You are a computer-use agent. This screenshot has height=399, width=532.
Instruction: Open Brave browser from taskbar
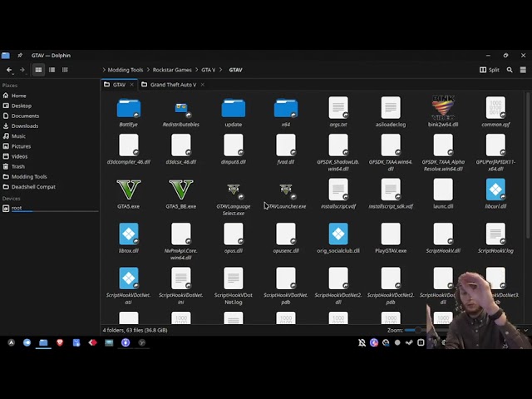60,342
